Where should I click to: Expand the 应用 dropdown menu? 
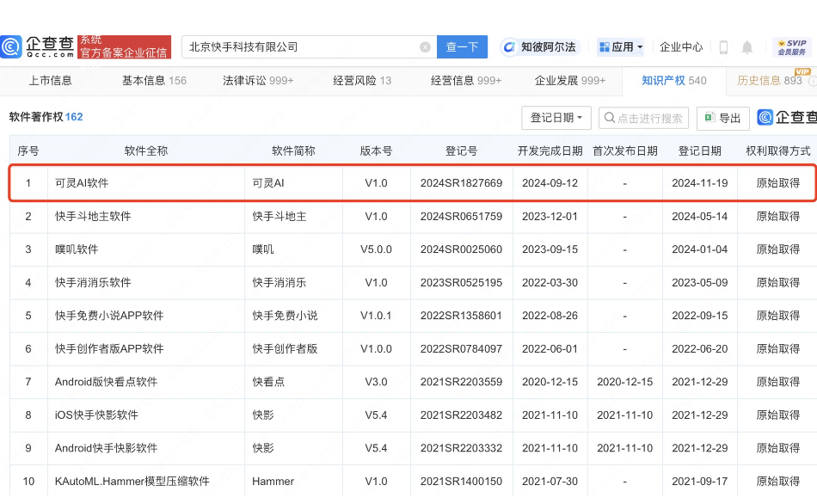tap(620, 47)
